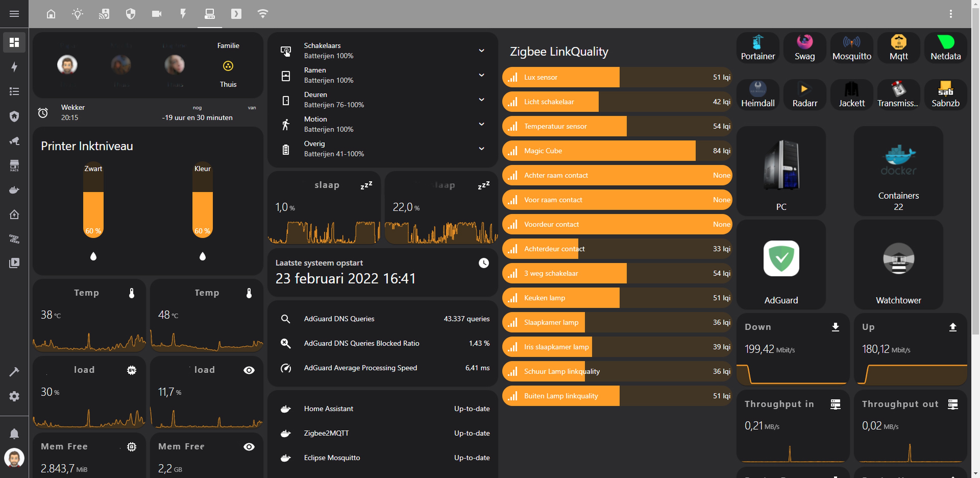Click the alarm clock icon next to Wekker
Image resolution: width=980 pixels, height=478 pixels.
tap(43, 112)
